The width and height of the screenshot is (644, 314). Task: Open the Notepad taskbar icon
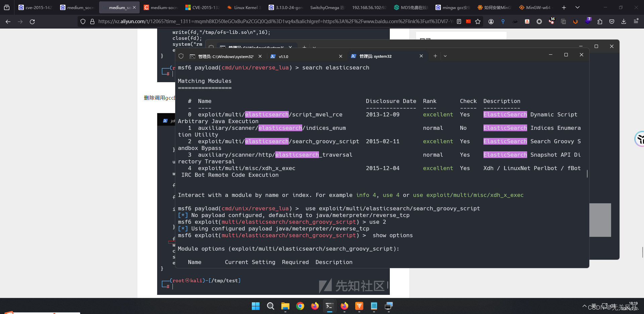click(374, 306)
